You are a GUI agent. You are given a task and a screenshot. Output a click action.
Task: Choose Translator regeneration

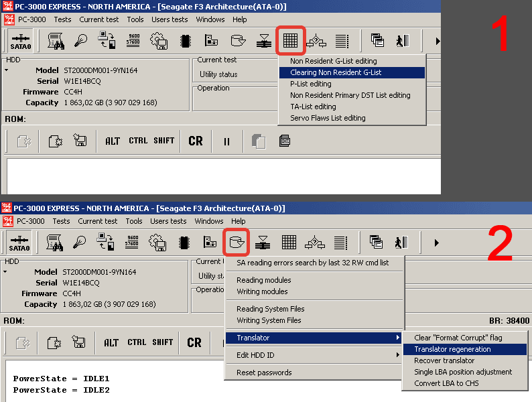point(465,349)
